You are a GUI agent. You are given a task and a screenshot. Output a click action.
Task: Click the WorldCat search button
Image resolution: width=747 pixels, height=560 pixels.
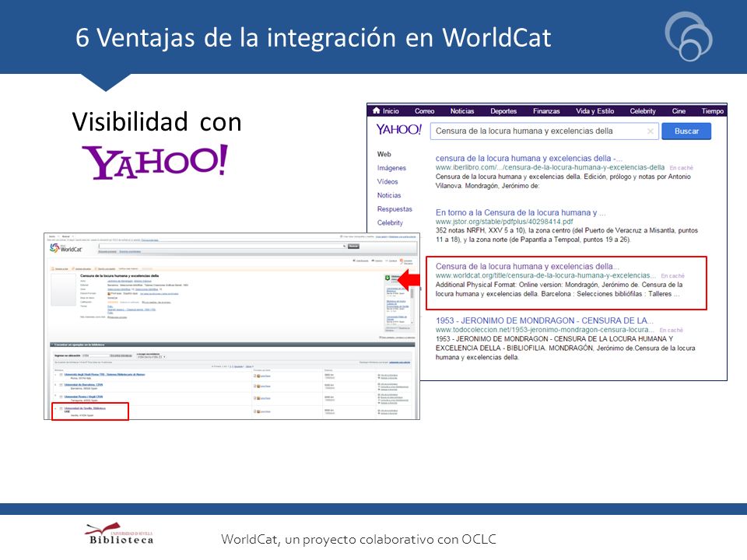pos(353,247)
